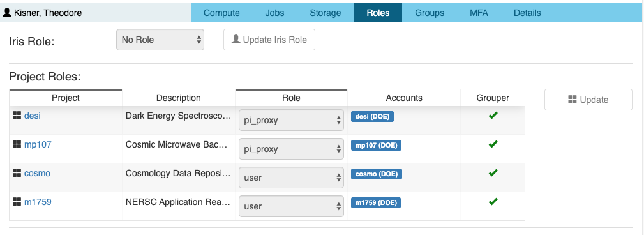Sort by the Description column header
Viewport: 644px width, 235px height.
[x=179, y=98]
